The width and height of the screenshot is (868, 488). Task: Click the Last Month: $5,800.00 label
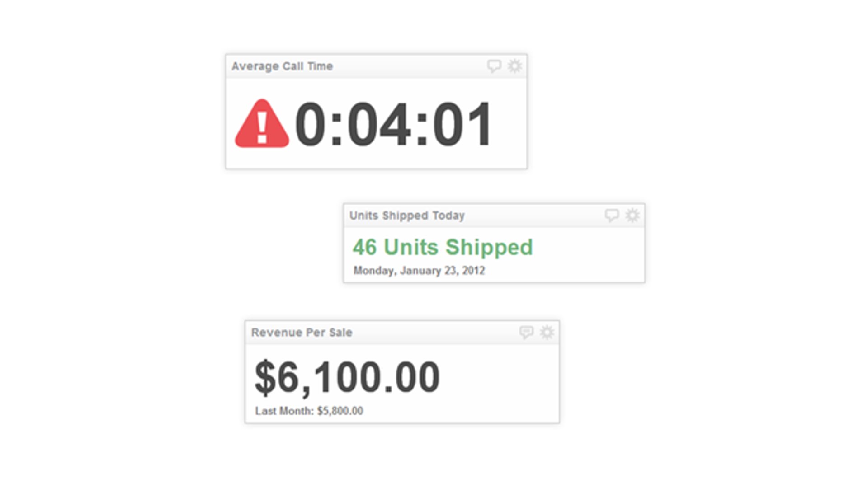pos(309,411)
